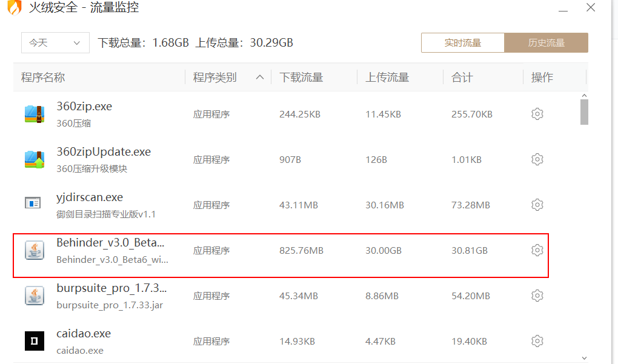Click the 360zipUpdate.exe program icon
The width and height of the screenshot is (618, 364).
35,159
